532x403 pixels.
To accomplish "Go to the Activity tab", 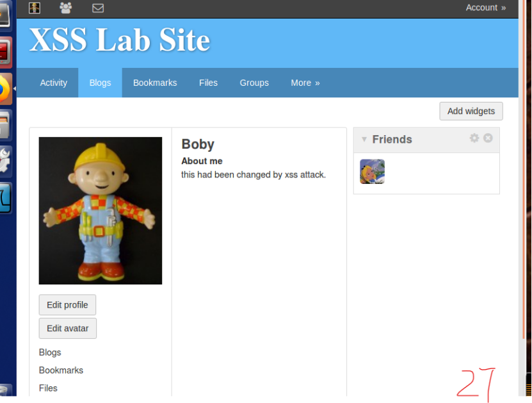I will [x=54, y=83].
